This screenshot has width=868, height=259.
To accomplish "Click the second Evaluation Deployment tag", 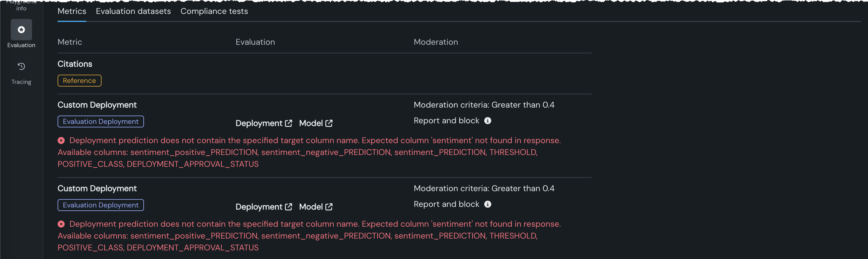I will pos(100,205).
